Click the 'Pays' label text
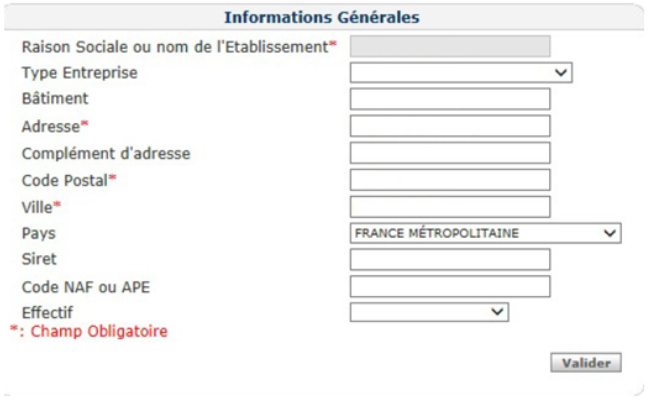This screenshot has width=649, height=400. tap(37, 233)
